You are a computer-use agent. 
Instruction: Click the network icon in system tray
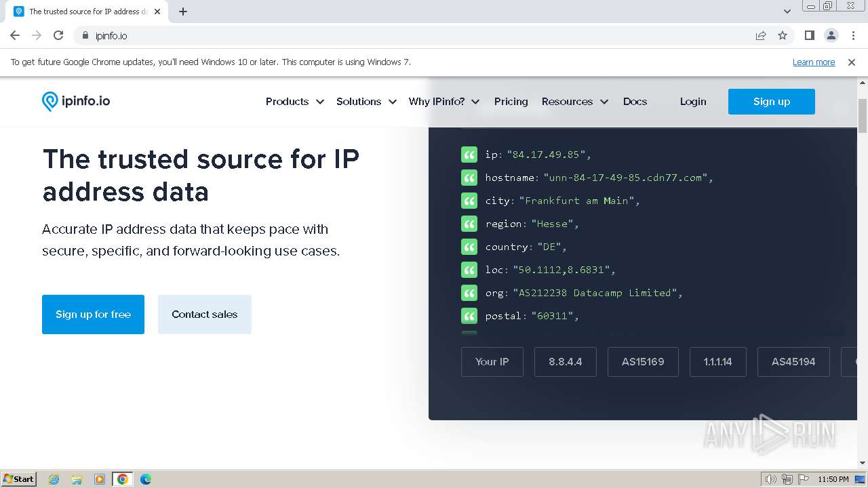tap(787, 479)
